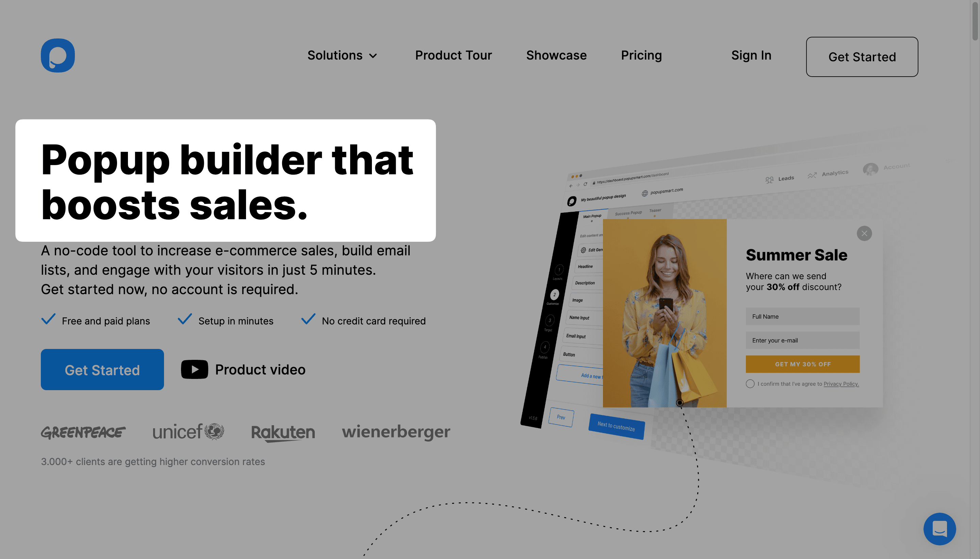
Task: Click the GET MY 30% OFF button
Action: click(x=802, y=364)
